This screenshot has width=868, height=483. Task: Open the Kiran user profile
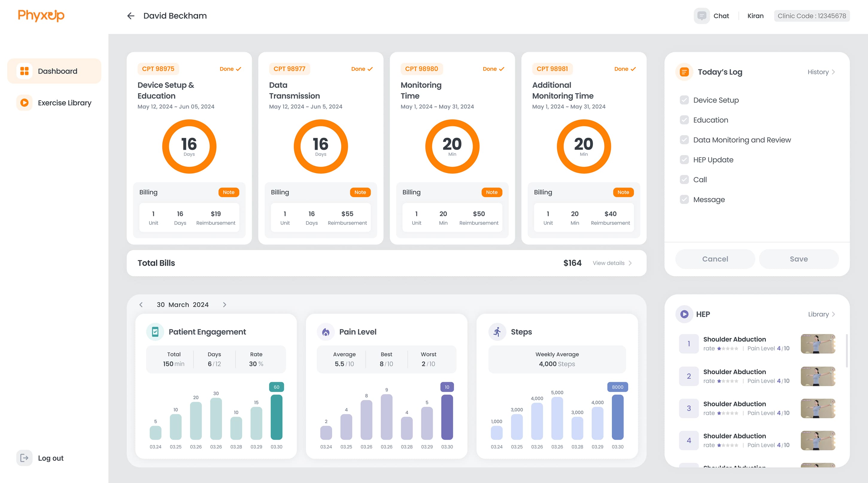click(755, 16)
